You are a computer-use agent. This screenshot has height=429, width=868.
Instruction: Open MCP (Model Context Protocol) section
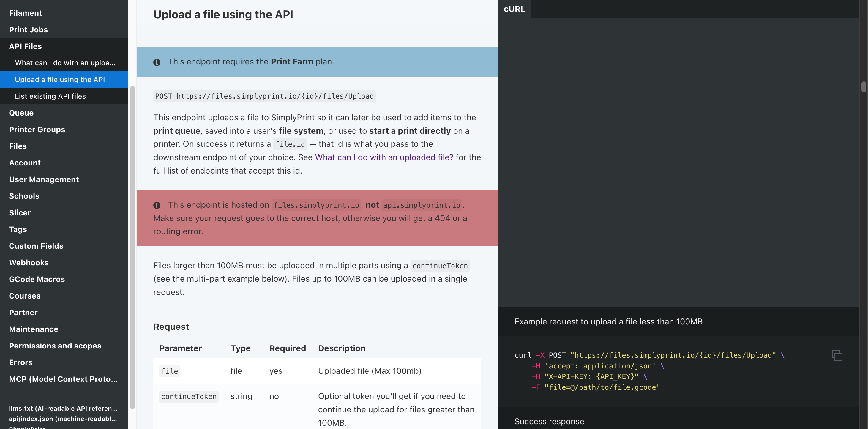(63, 379)
